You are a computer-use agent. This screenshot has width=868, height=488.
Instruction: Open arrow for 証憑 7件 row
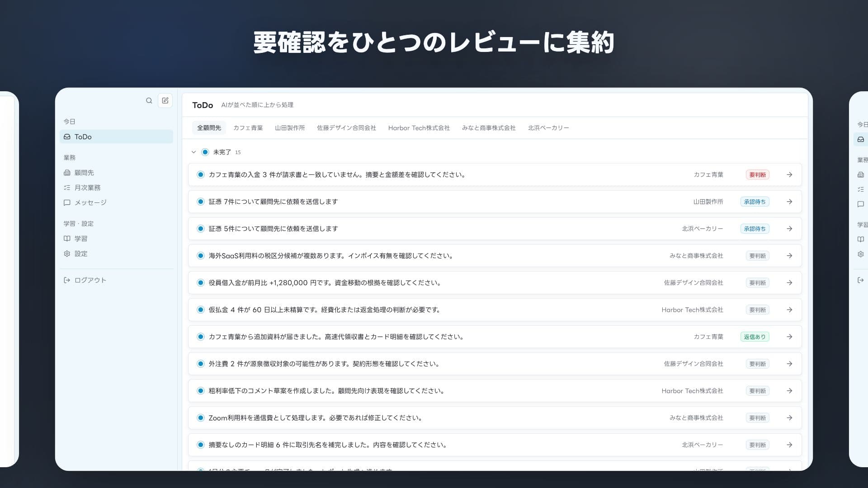pos(789,202)
